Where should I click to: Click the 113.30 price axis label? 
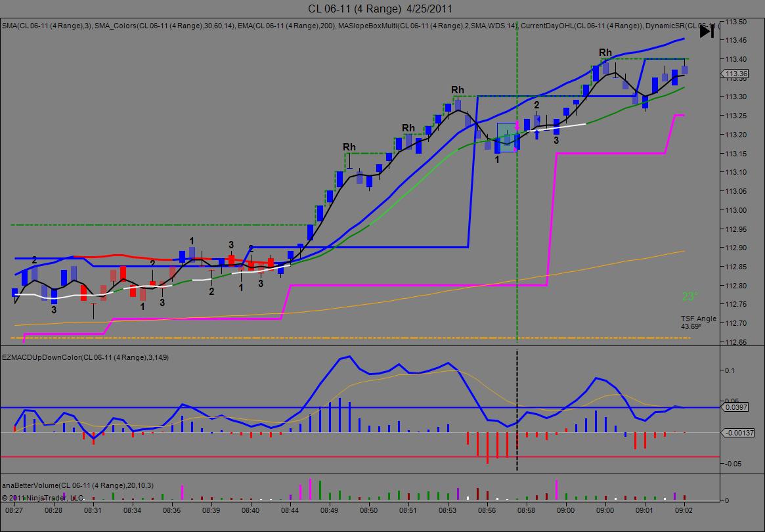[735, 97]
